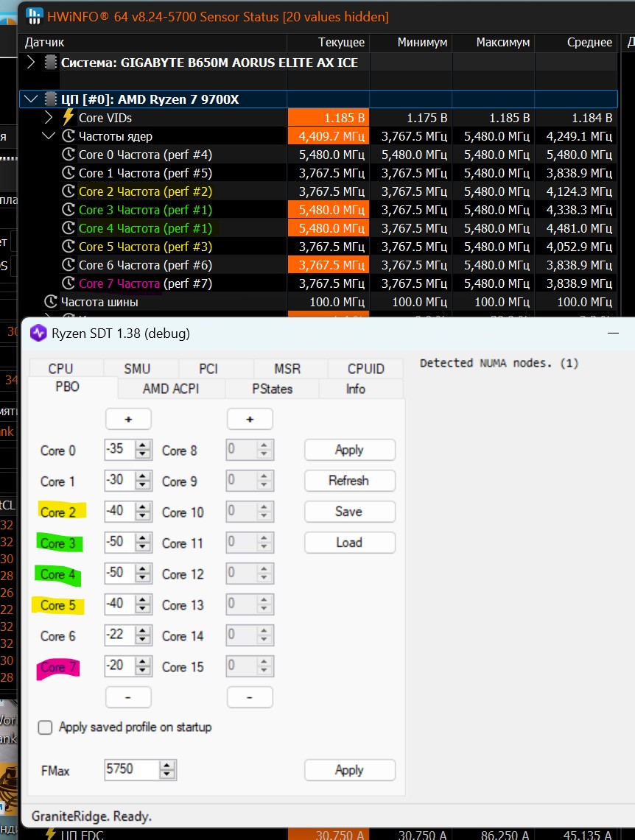Click the clock icon beside Частоты ядер
Image resolution: width=635 pixels, height=840 pixels.
(x=68, y=136)
